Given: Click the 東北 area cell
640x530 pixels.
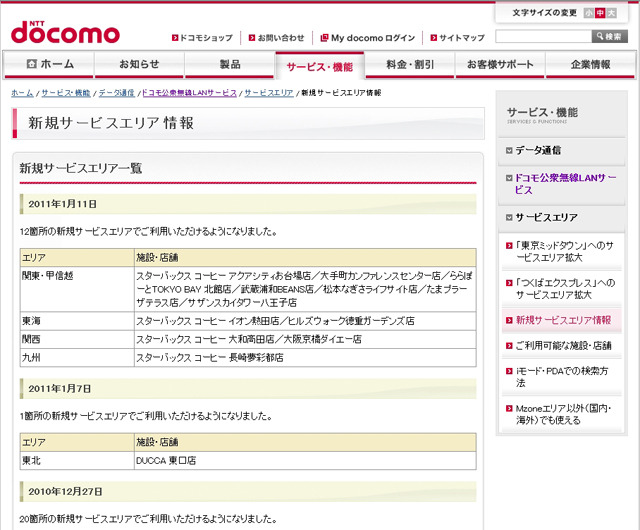Looking at the screenshot, I should pyautogui.click(x=77, y=461).
